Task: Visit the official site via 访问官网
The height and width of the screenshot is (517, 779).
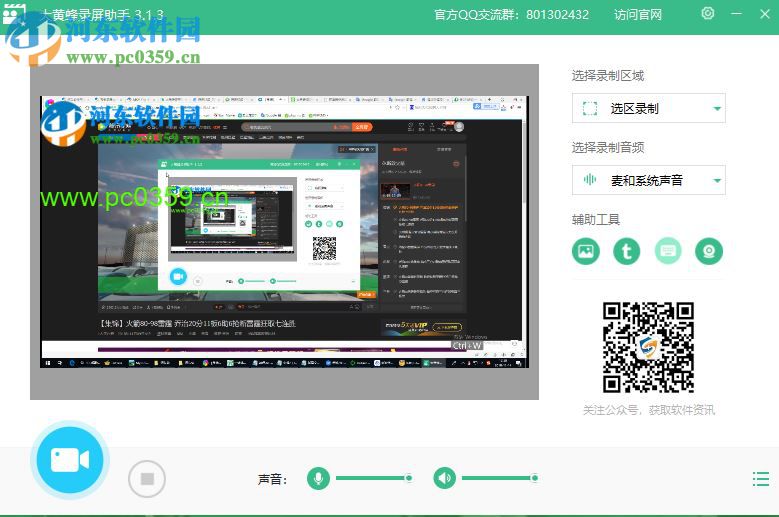Action: coord(638,15)
